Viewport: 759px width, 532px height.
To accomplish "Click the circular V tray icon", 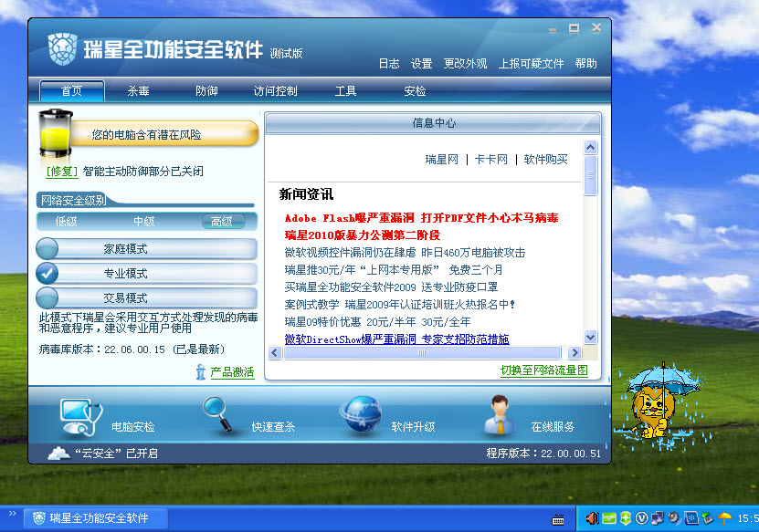I will (x=641, y=518).
